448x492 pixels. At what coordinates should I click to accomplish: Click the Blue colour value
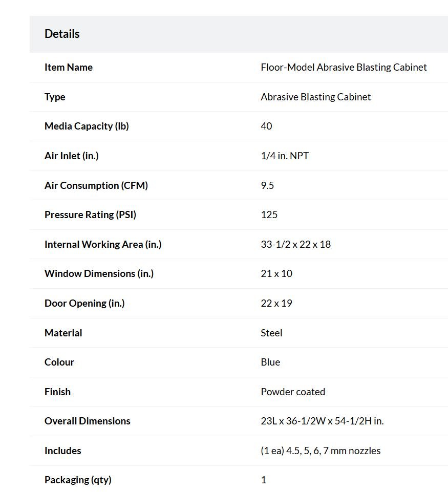(x=270, y=362)
